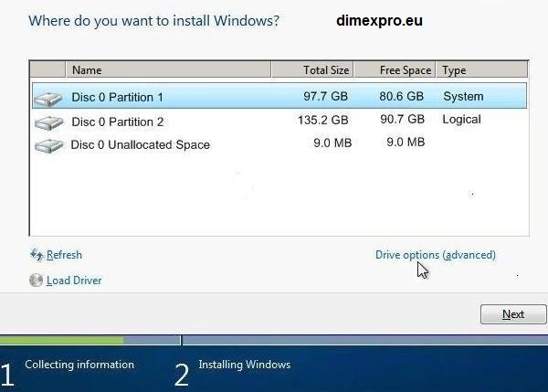This screenshot has height=392, width=548.
Task: Click the Disc 0 Partition 2 drive icon
Action: [x=49, y=123]
